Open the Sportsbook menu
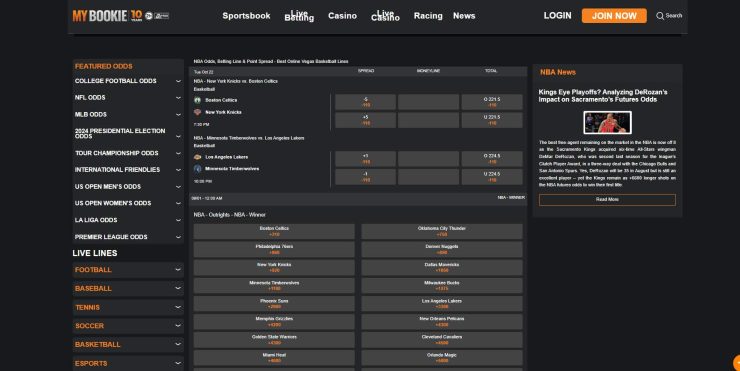Screen dimensions: 740x371 (246, 16)
